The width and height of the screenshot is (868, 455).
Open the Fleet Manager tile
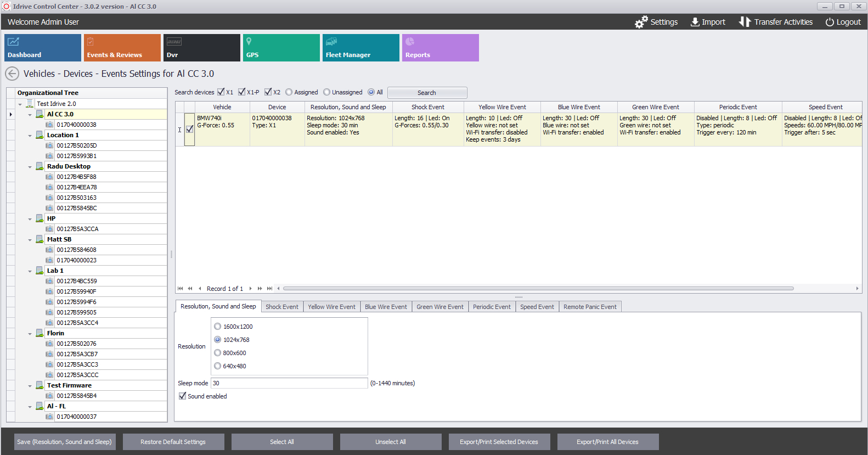coord(360,48)
